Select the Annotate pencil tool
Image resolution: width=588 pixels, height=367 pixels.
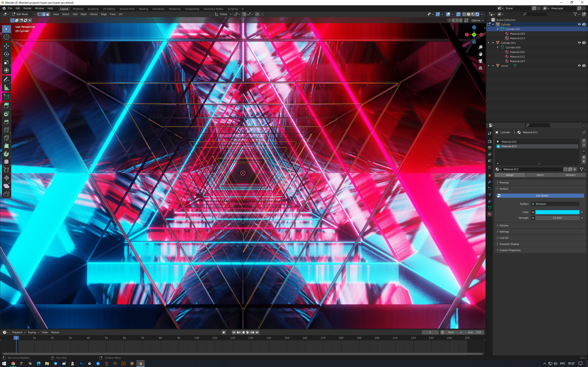(x=7, y=80)
